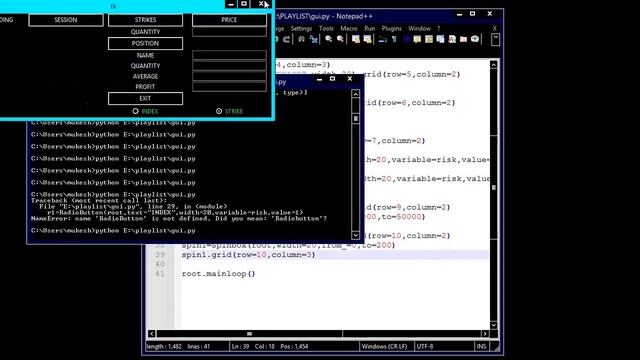
Task: Open the define your language icon
Action: coord(417,39)
